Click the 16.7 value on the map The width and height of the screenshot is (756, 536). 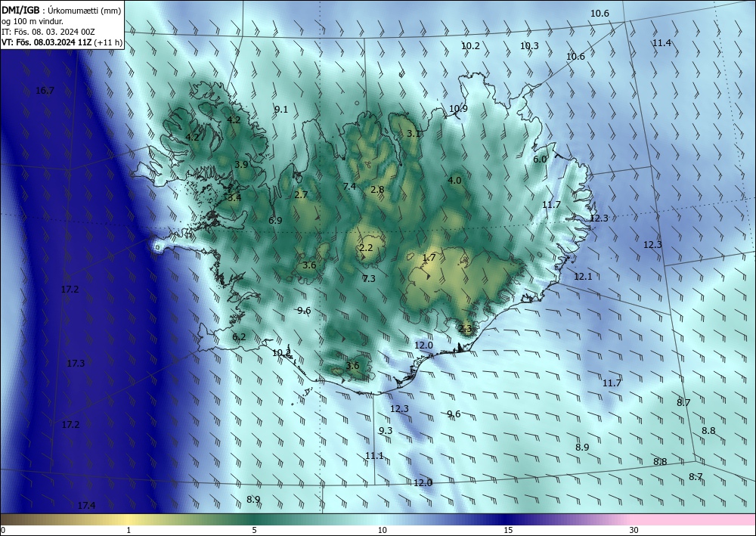(x=45, y=90)
